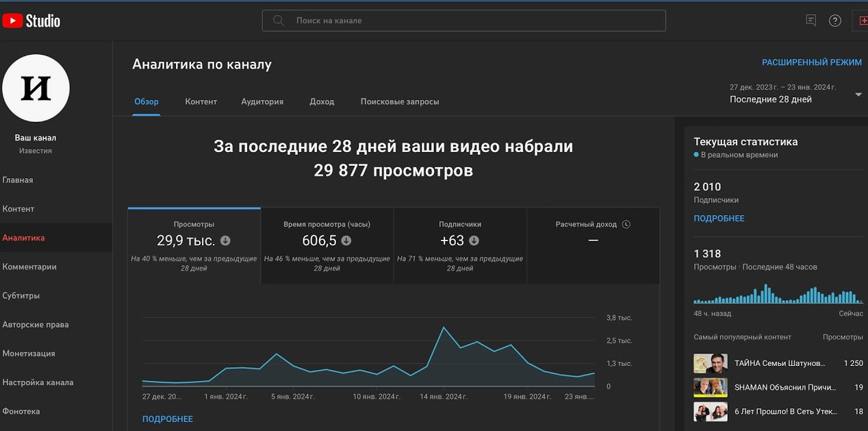Click the magnifier icon in channel search
The height and width of the screenshot is (431, 868).
pyautogui.click(x=278, y=20)
